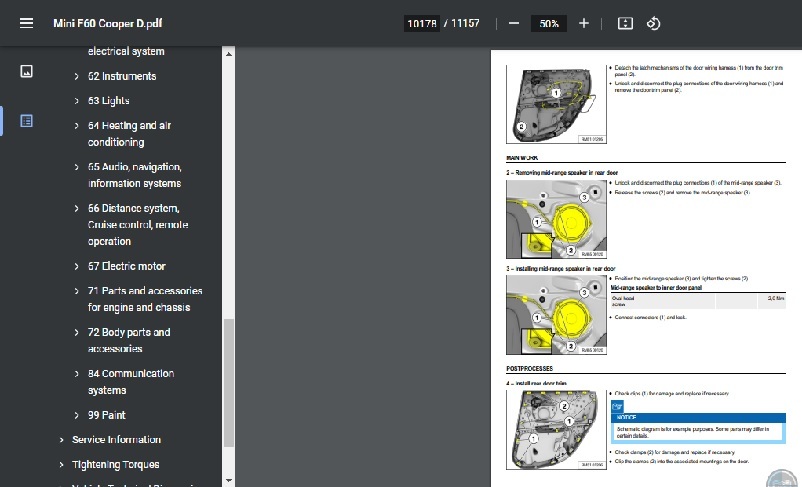802x487 pixels.
Task: Expand the 71 Parts and accessories arrow
Action: 76,291
